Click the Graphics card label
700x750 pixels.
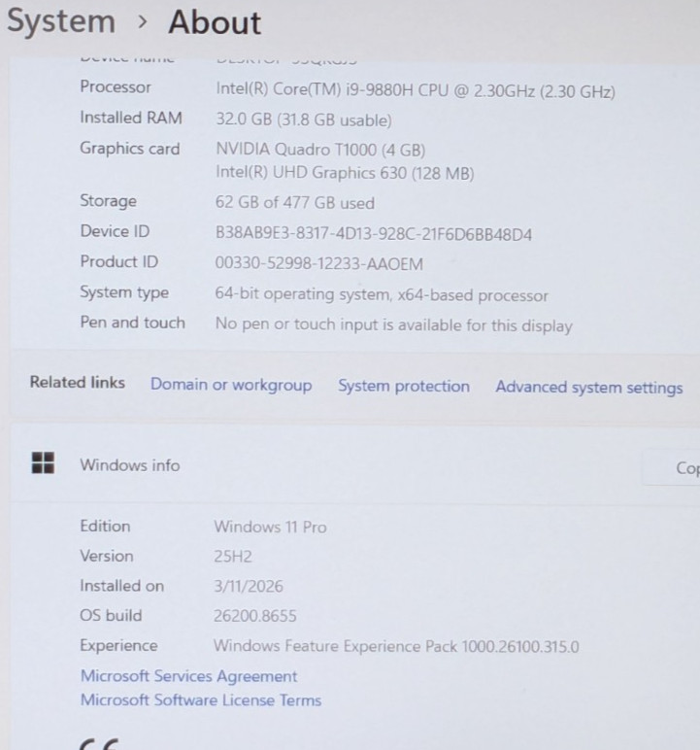129,149
